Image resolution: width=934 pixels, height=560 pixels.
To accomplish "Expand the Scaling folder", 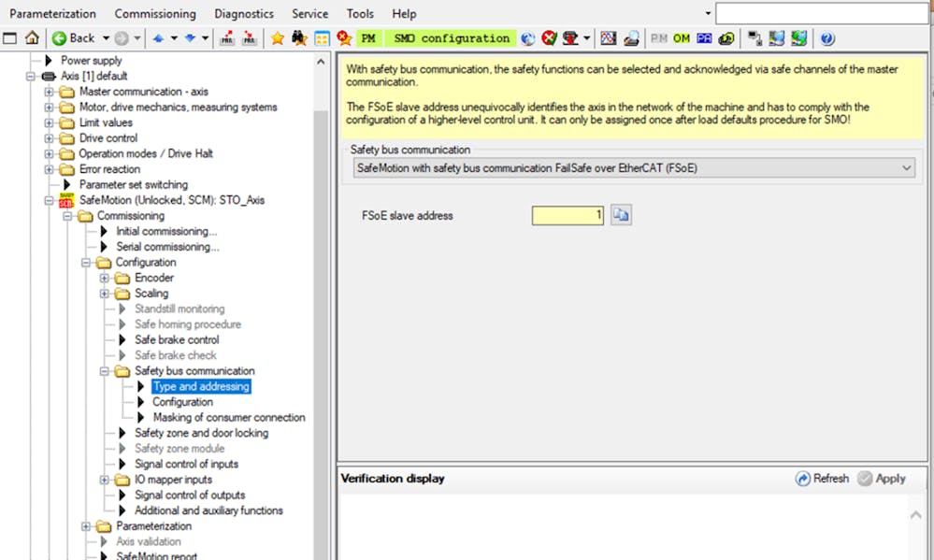I will (104, 294).
